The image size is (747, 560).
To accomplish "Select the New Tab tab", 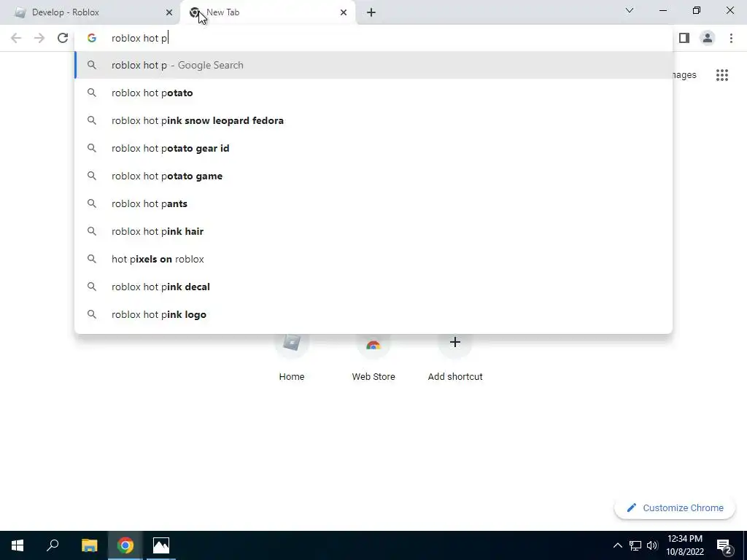I will (267, 12).
